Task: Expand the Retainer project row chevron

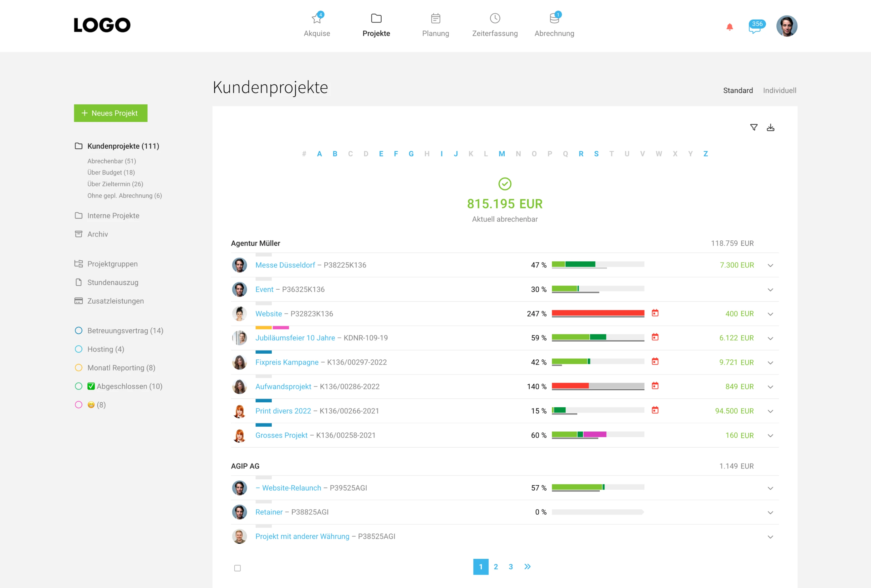Action: tap(770, 512)
